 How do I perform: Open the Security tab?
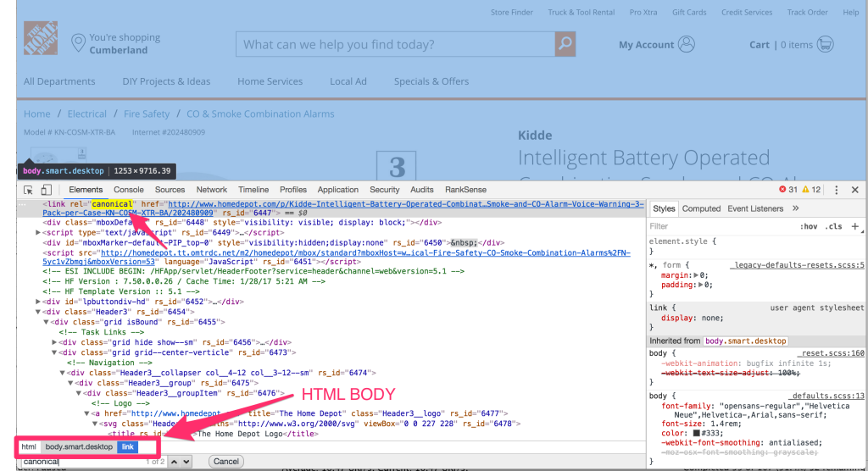click(x=384, y=190)
